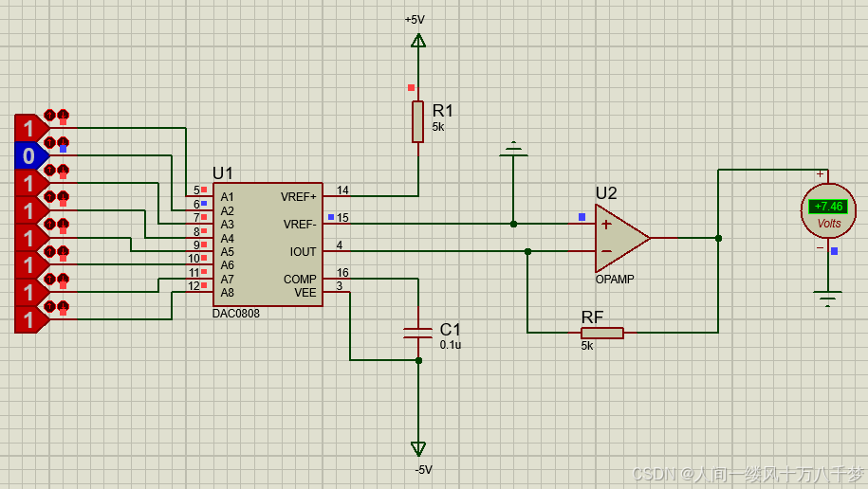Click the -5V terminal label

click(423, 470)
